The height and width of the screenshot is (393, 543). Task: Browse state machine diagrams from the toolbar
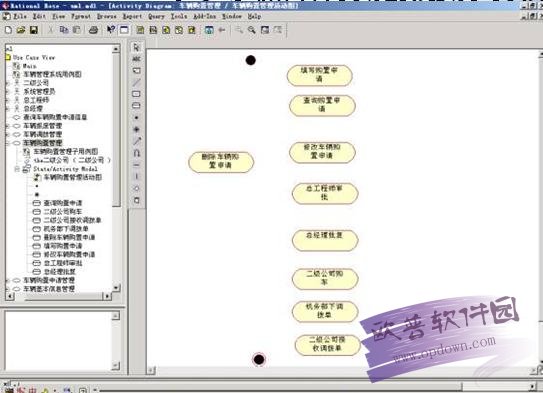click(179, 30)
